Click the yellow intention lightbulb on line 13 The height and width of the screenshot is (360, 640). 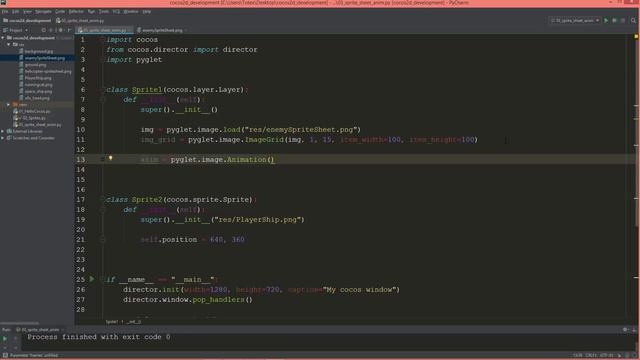click(110, 158)
